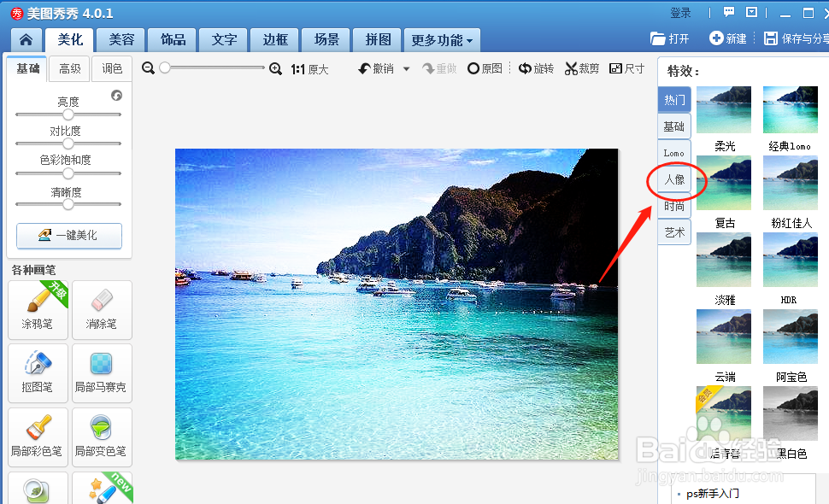Click the 一键美化 button
The height and width of the screenshot is (504, 829).
point(69,235)
